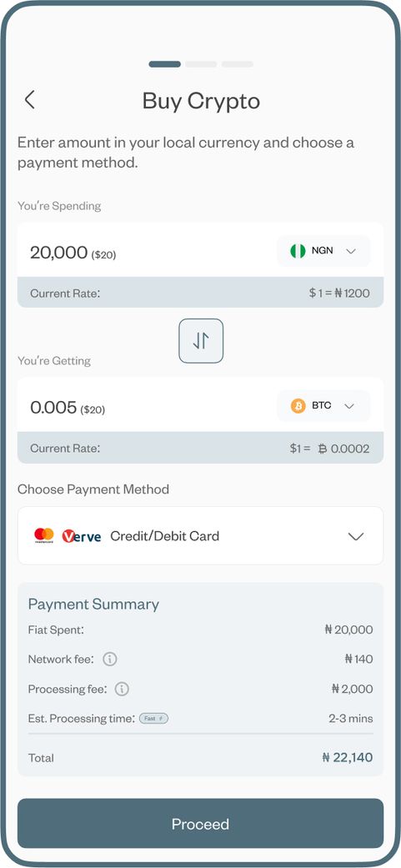This screenshot has width=401, height=868.
Task: Select the third progress step indicator
Action: (x=238, y=64)
